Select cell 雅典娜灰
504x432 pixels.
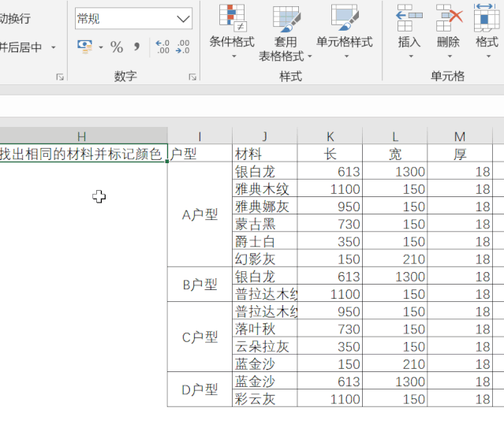coord(265,207)
